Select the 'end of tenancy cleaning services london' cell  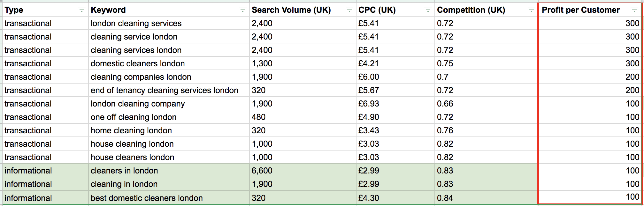[165, 91]
